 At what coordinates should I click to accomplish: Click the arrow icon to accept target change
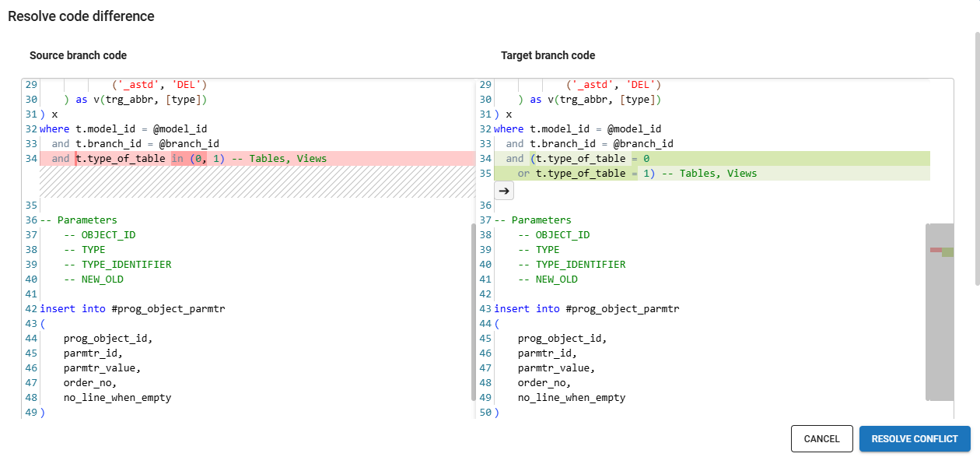tap(504, 190)
